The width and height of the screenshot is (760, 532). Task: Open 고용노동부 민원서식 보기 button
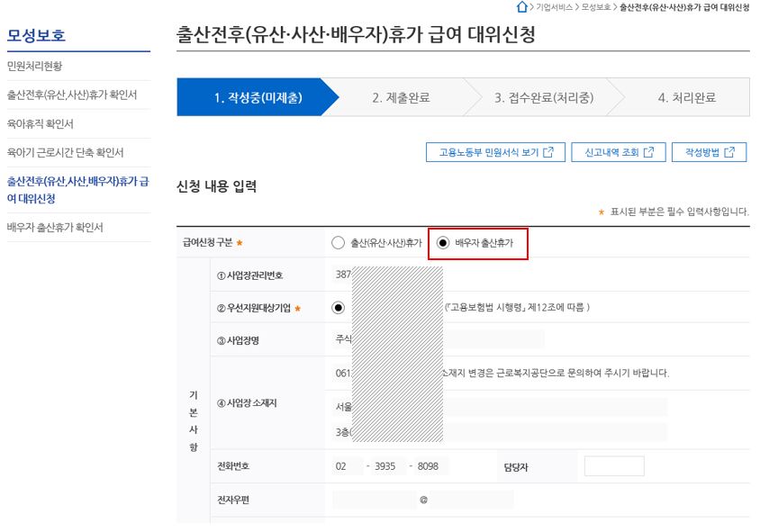coord(495,152)
